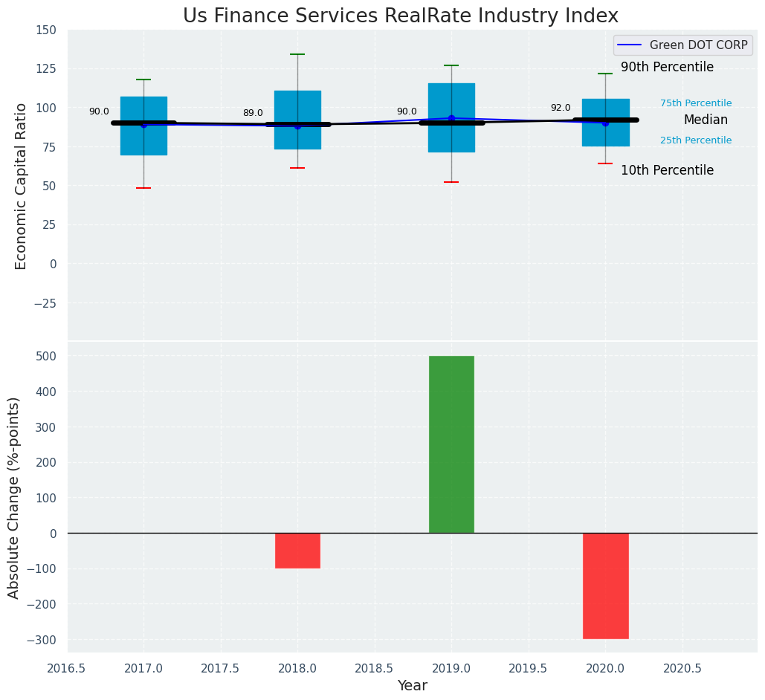765x700 pixels.
Task: Click the blue data point marker at 2019
Action: [x=451, y=118]
